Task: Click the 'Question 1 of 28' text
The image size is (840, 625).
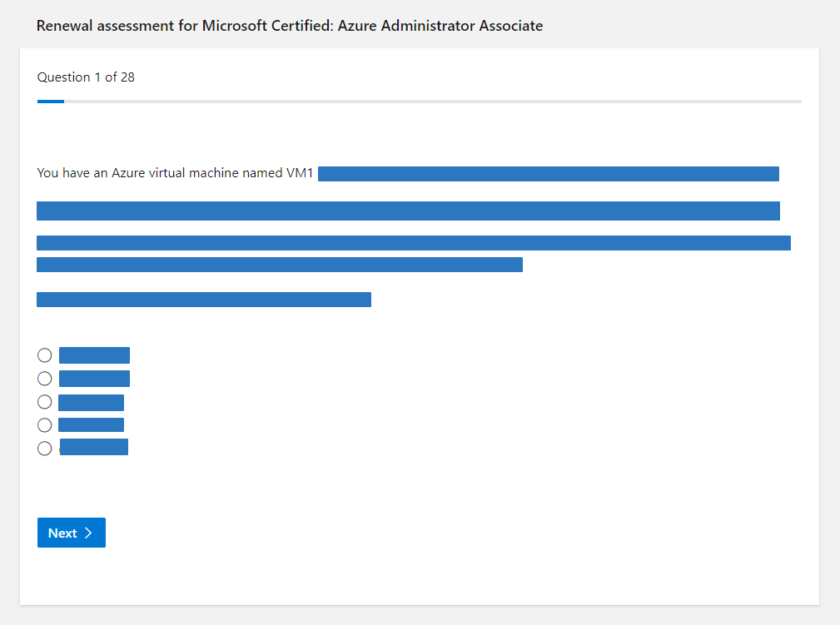Action: coord(86,77)
